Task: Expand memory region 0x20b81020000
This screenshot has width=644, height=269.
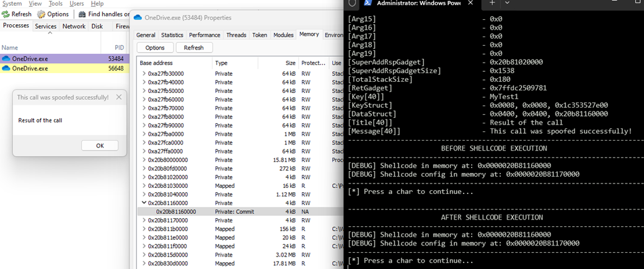Action: (x=144, y=177)
